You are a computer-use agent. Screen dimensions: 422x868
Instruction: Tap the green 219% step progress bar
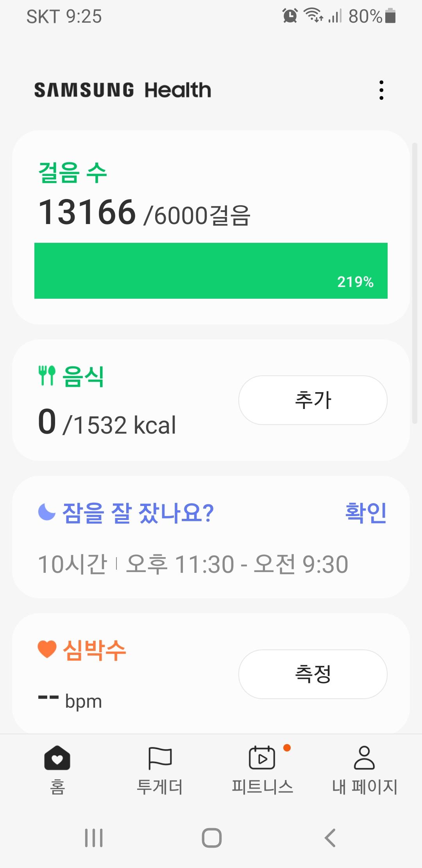(211, 271)
